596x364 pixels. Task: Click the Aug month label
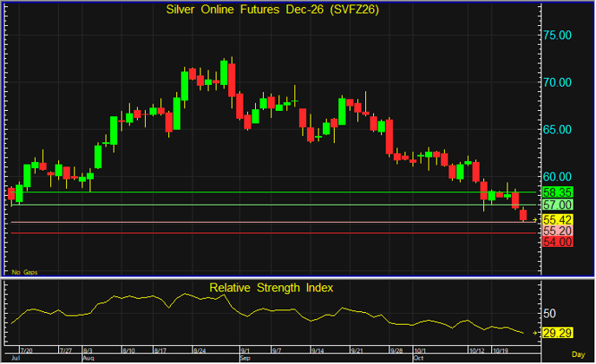[88, 358]
